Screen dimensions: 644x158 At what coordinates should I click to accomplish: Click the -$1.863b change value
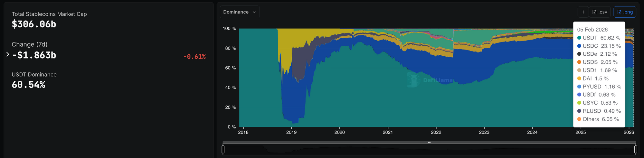click(34, 55)
